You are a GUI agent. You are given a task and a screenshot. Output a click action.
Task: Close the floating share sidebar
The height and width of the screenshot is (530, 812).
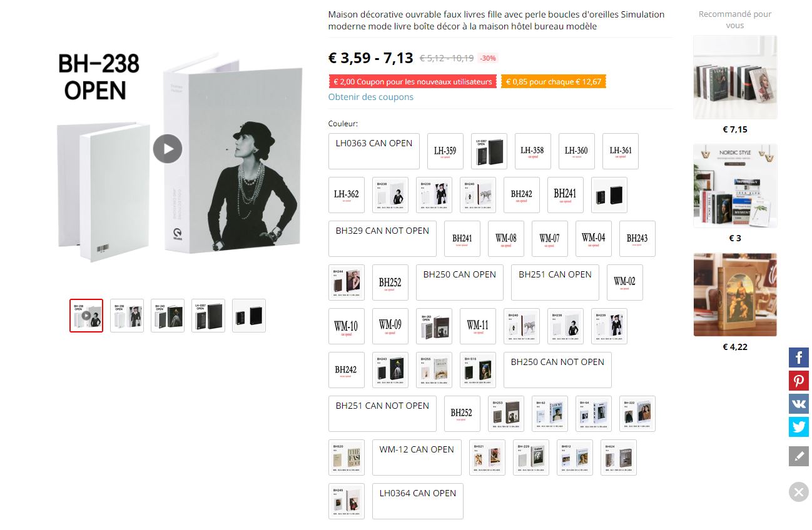[799, 492]
